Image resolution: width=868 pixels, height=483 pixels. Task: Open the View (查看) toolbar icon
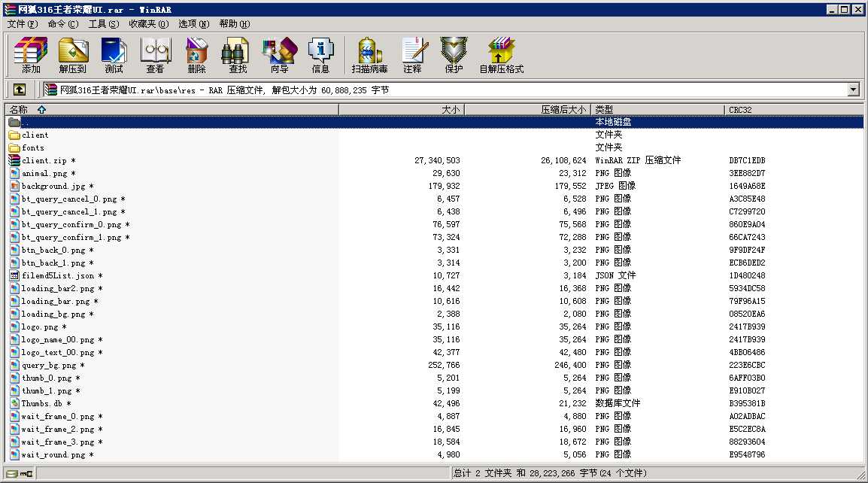(x=156, y=56)
